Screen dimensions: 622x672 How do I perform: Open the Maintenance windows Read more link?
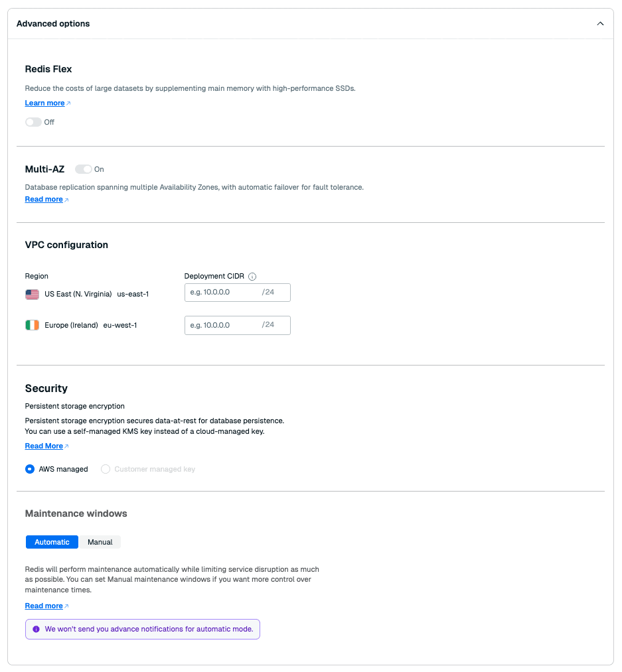[x=44, y=606]
